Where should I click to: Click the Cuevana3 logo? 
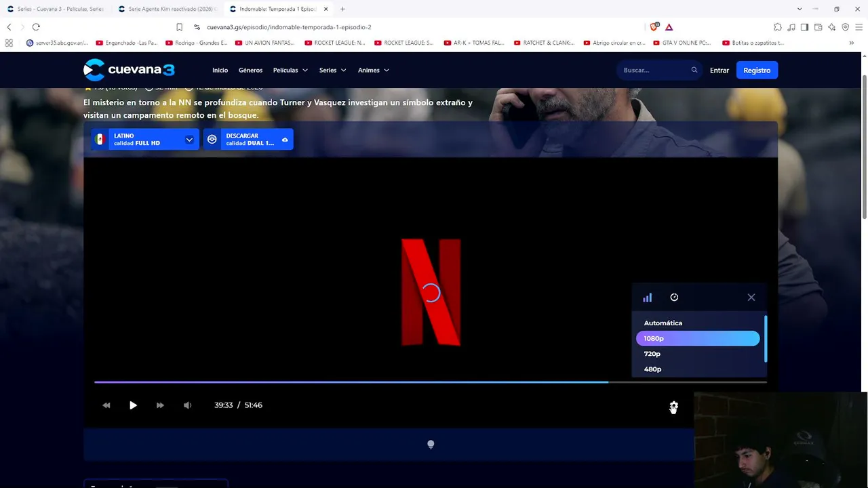[129, 70]
